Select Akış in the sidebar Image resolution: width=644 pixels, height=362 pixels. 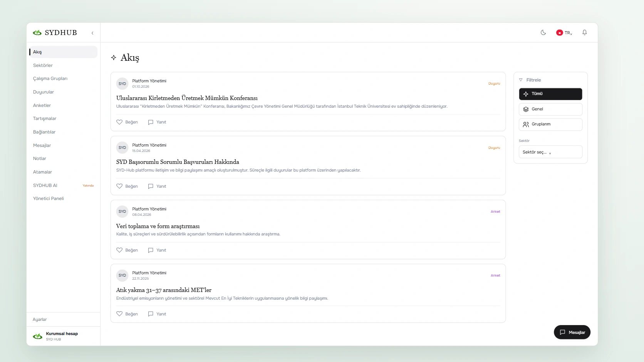63,52
